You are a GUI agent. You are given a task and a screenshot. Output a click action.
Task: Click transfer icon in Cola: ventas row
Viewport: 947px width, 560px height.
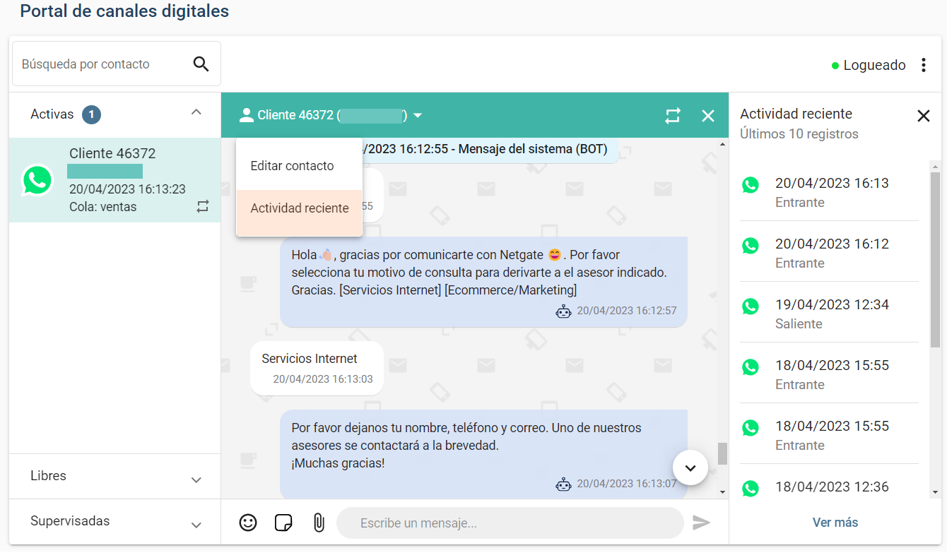(203, 206)
